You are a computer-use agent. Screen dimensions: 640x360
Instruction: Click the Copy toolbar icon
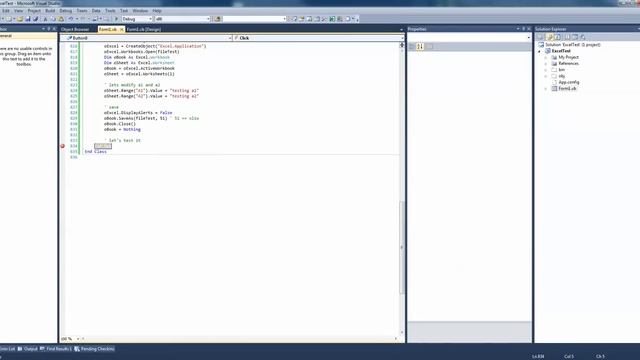click(53, 19)
